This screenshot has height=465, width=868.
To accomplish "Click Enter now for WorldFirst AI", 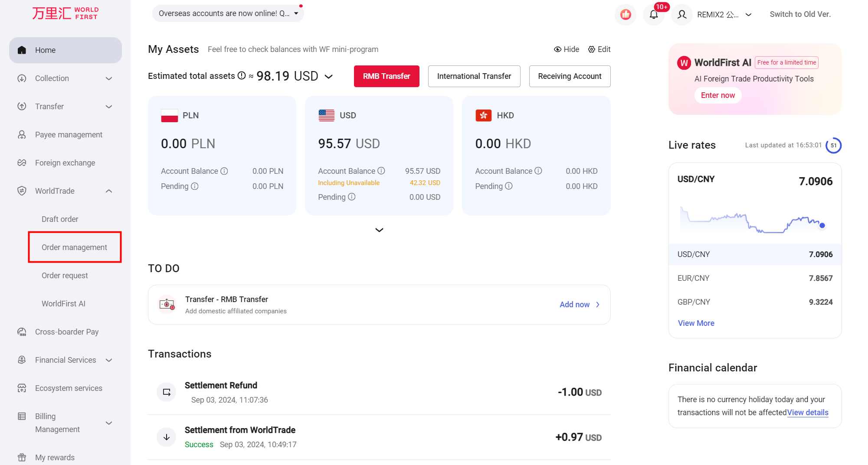I will [717, 95].
